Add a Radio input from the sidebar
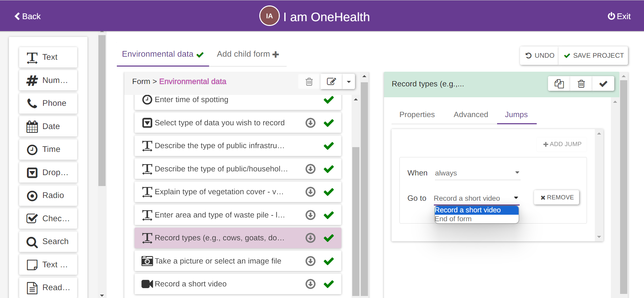Screen dimensions: 644x298 coord(48,196)
